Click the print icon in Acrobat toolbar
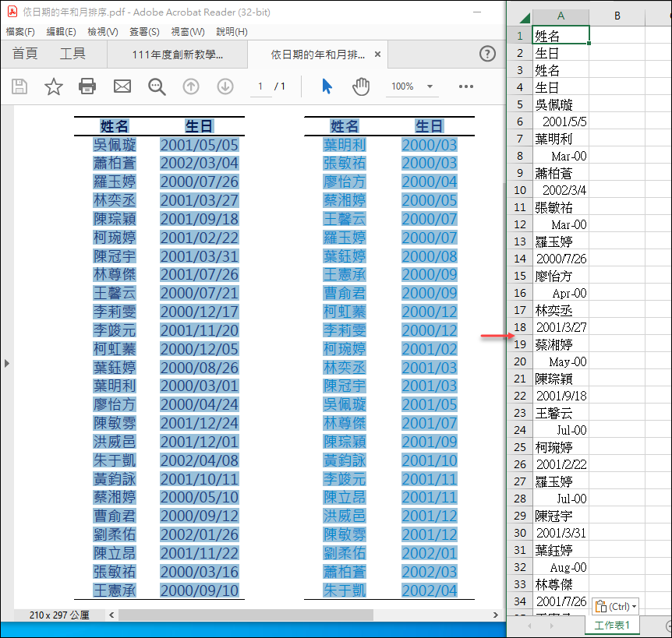This screenshot has height=638, width=672. pyautogui.click(x=87, y=86)
